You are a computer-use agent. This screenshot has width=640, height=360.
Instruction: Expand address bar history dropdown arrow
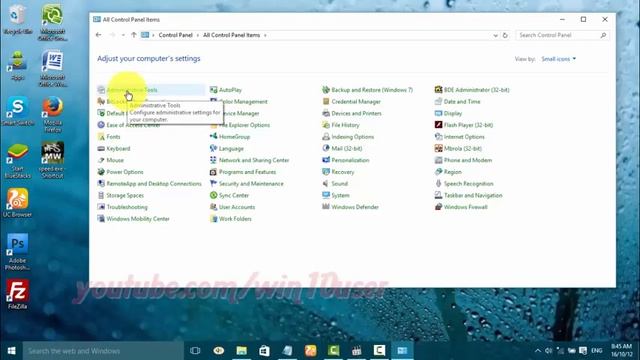click(495, 36)
